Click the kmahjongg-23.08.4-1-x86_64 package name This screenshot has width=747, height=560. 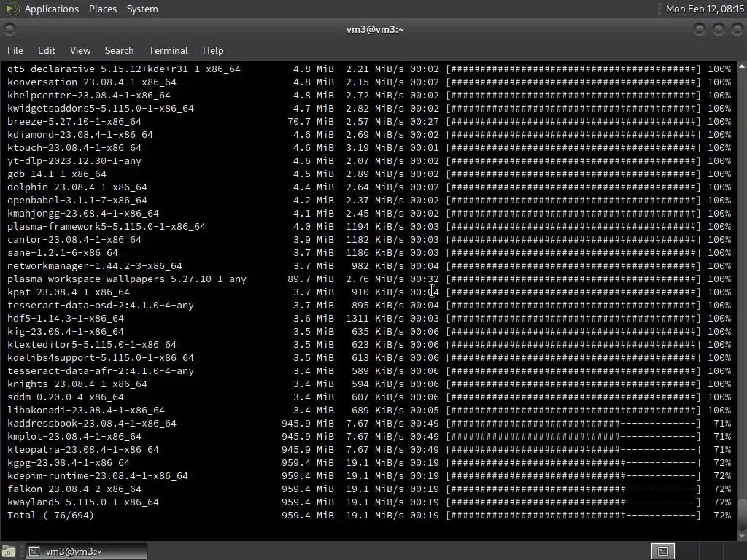click(x=83, y=214)
